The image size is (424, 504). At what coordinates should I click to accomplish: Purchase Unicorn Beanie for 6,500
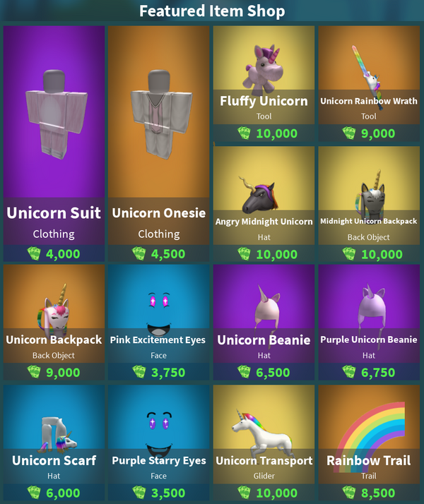click(x=264, y=372)
